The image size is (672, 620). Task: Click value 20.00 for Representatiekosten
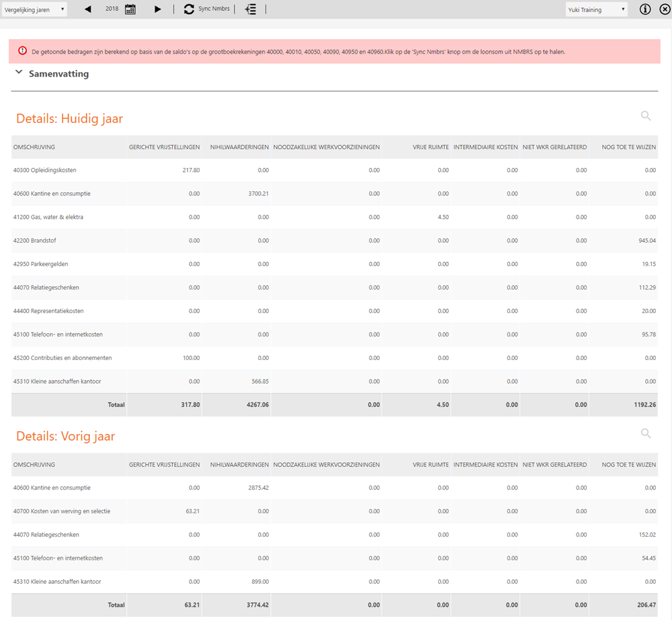pos(649,311)
